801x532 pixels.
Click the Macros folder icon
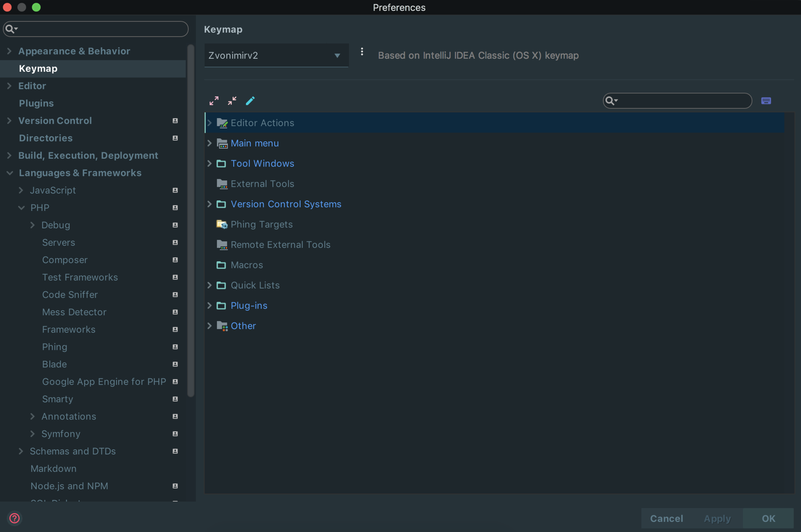(x=221, y=265)
